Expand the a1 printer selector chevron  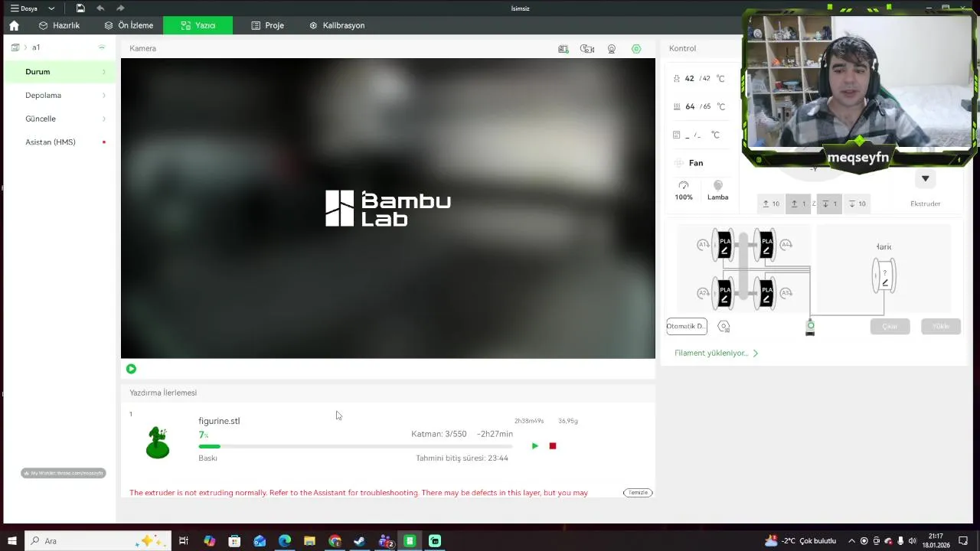click(x=25, y=47)
